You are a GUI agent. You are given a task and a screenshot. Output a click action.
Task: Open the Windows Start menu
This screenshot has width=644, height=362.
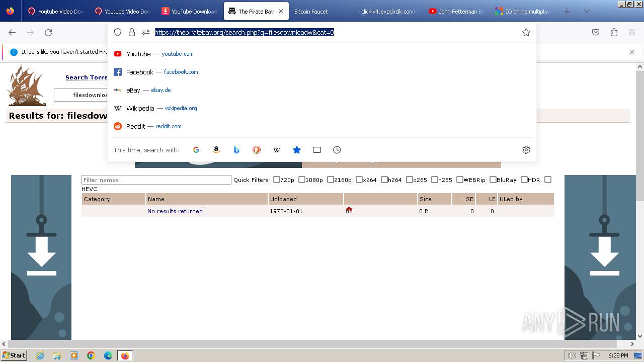coord(14,355)
